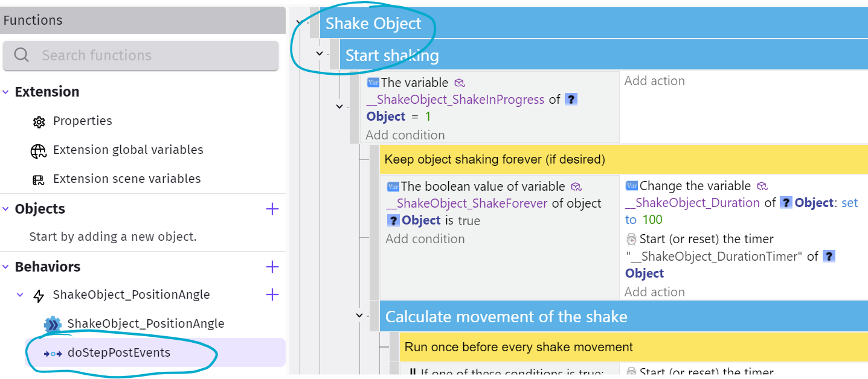Fold the Calculate movement of the shake group

[360, 315]
